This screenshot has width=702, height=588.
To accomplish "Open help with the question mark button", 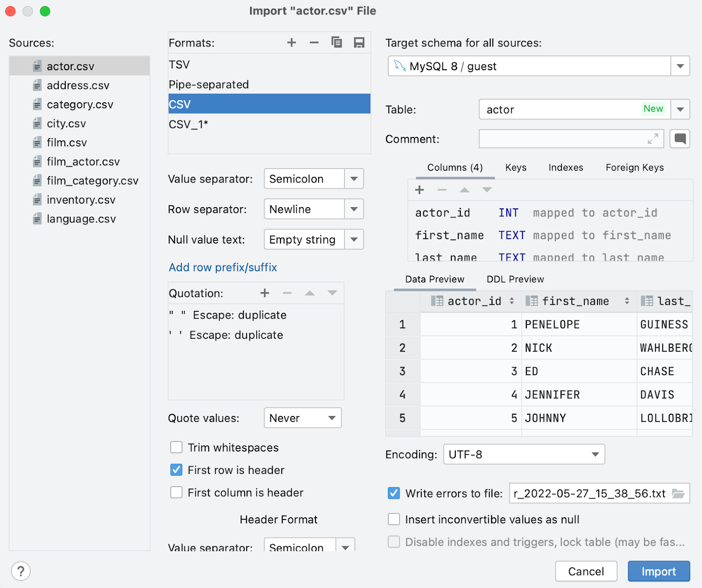I will tap(21, 571).
